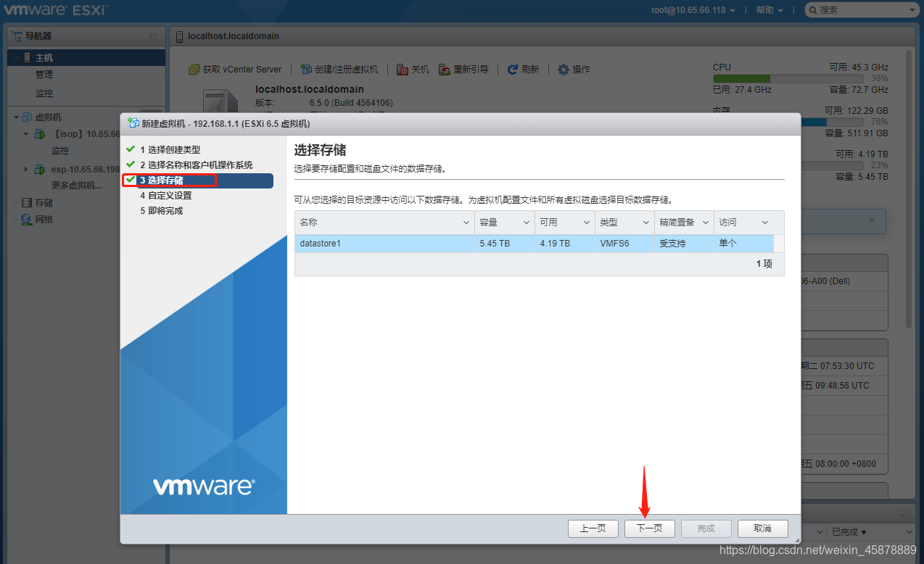
Task: Click the 网络 network icon in navigator
Action: pyautogui.click(x=27, y=220)
